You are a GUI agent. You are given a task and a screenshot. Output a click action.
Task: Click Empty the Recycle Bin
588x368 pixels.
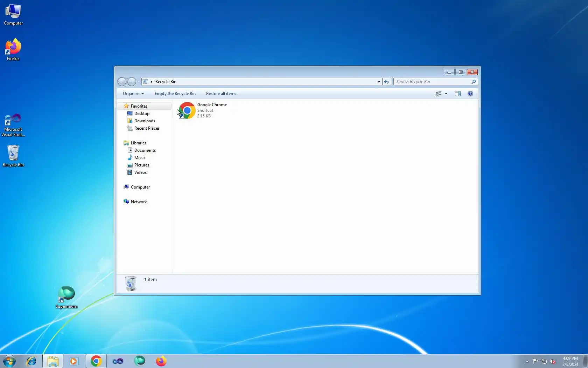[175, 94]
